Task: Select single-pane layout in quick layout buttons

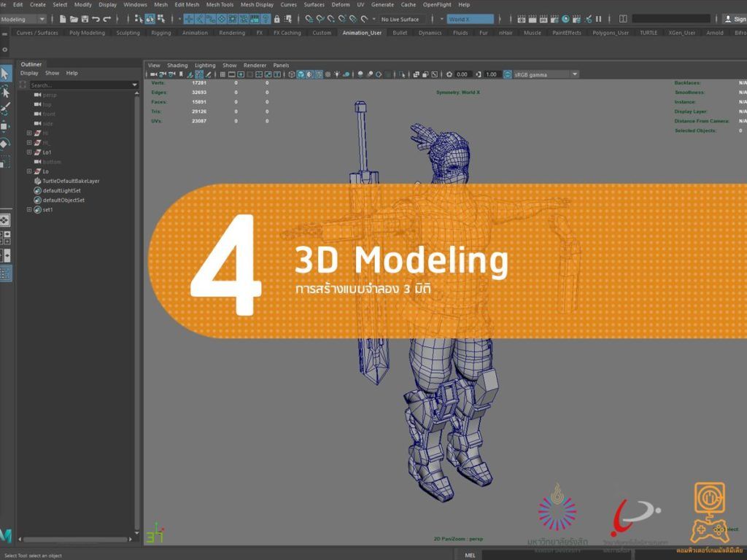Action: (x=4, y=220)
